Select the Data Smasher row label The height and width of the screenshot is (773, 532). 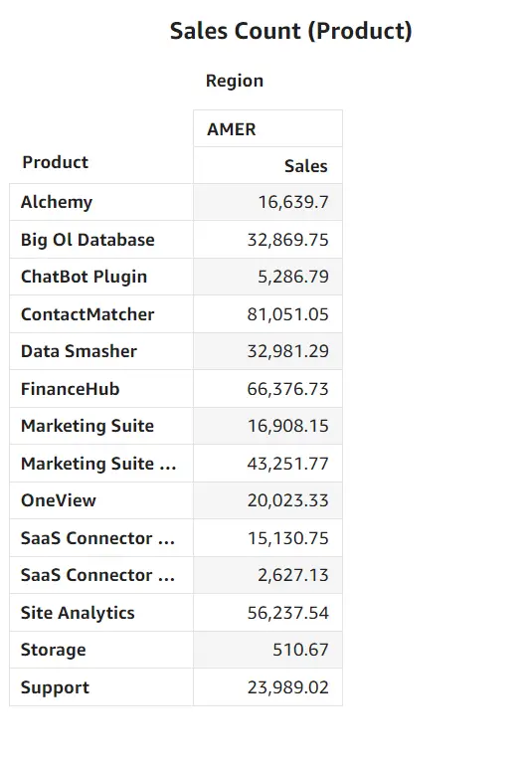(x=79, y=351)
